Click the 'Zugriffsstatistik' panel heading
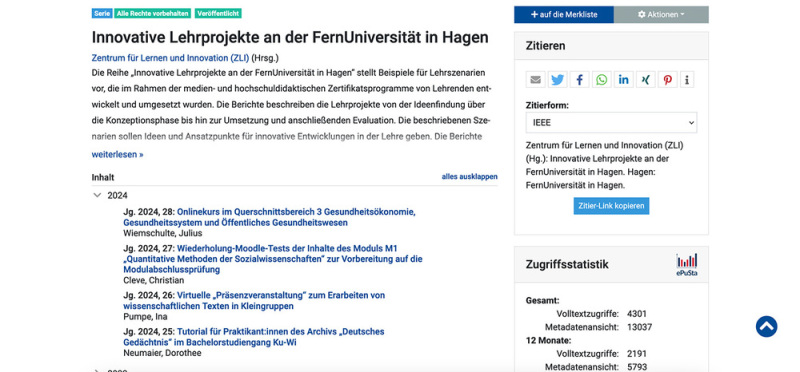Image resolution: width=800 pixels, height=372 pixels. (567, 264)
